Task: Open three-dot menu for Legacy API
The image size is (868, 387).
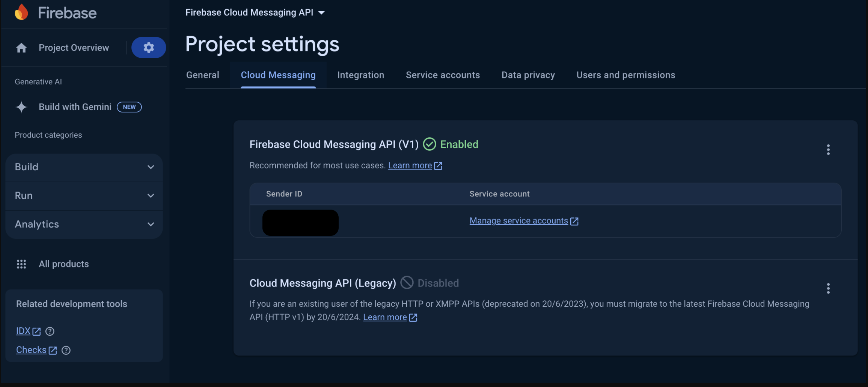Action: click(x=828, y=288)
